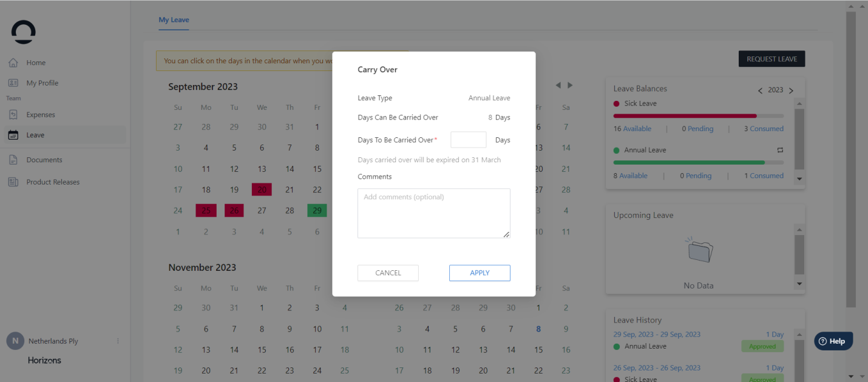Viewport: 868px width, 382px height.
Task: Click the Annual Leave carry over icon
Action: pos(780,150)
